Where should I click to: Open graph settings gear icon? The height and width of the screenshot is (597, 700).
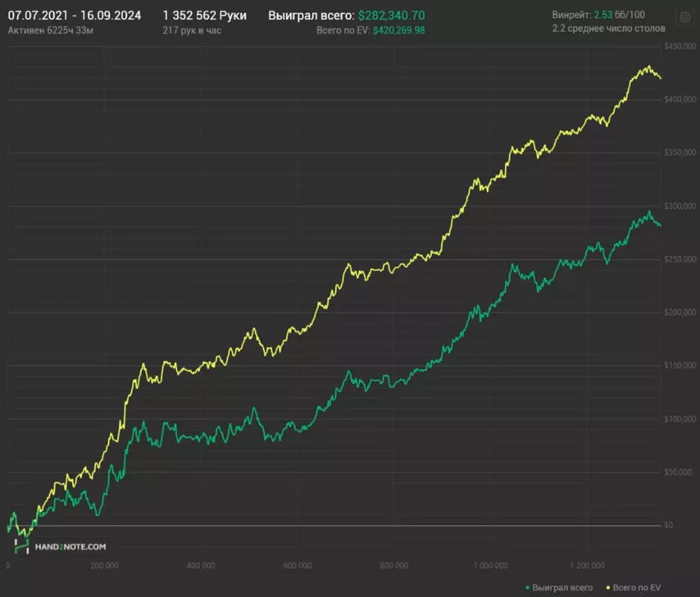684,16
